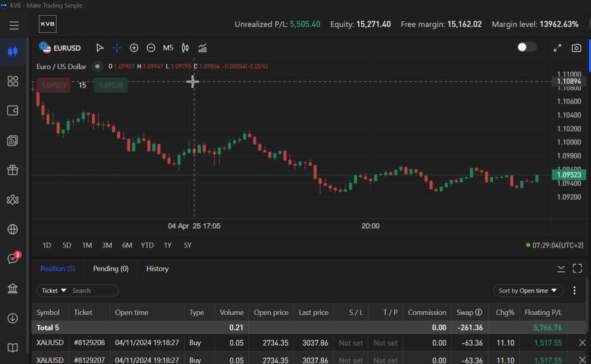Click the zoom out chart icon
Viewport: 591px width, 364px height.
pos(151,48)
